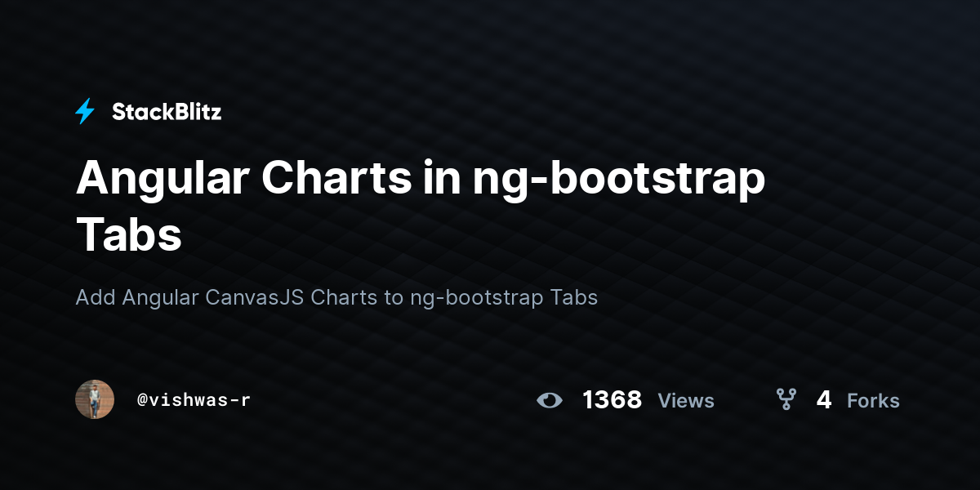
Task: Click "Tabs" at the description's end
Action: tap(574, 297)
